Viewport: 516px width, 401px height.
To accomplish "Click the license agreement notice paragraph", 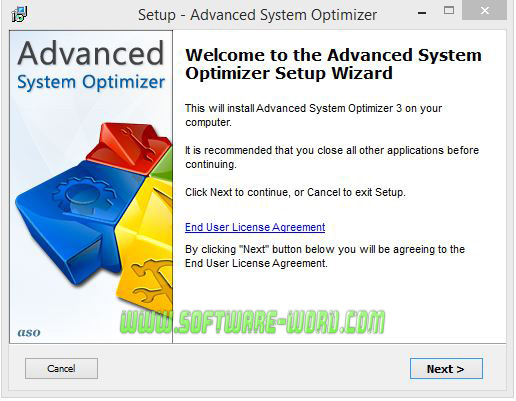I will (x=325, y=256).
